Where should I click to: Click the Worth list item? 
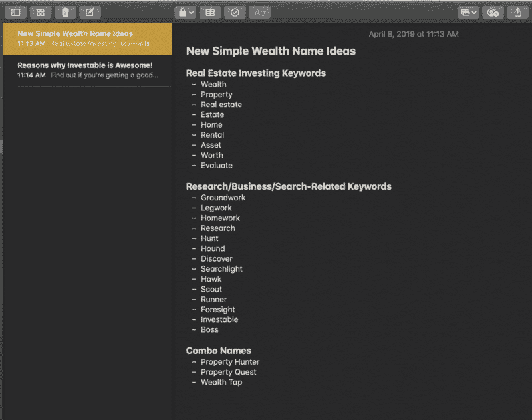pyautogui.click(x=211, y=156)
